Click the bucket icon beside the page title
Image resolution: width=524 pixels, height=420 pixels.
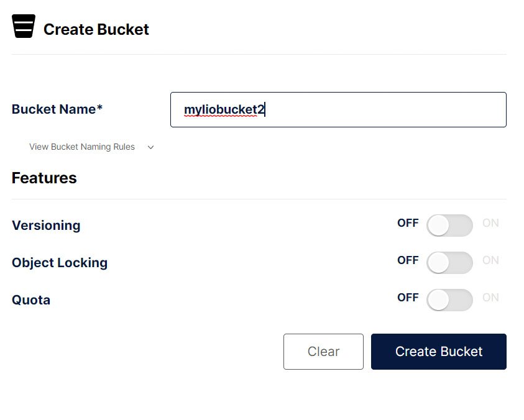click(x=24, y=26)
